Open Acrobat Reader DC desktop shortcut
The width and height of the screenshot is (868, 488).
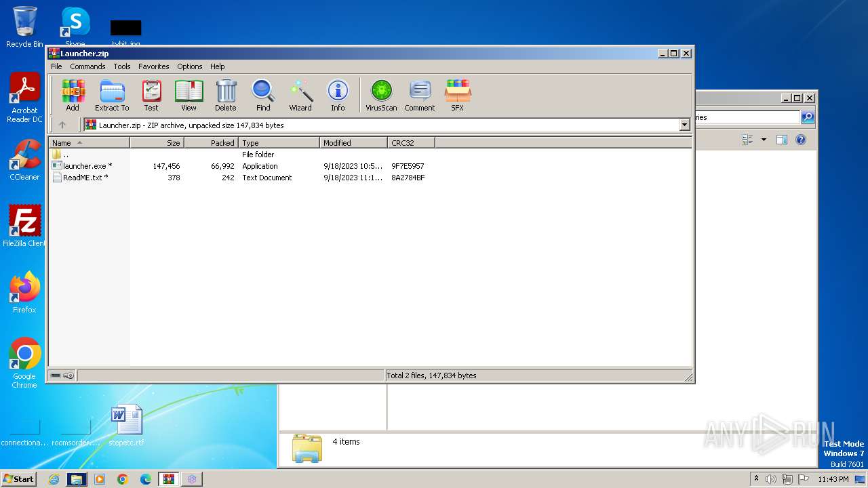[24, 98]
